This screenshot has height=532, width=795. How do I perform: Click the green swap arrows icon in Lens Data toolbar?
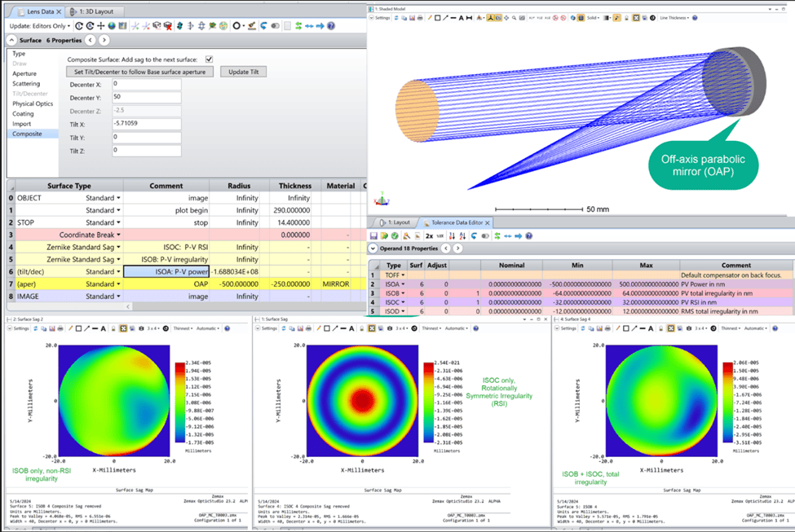click(298, 26)
